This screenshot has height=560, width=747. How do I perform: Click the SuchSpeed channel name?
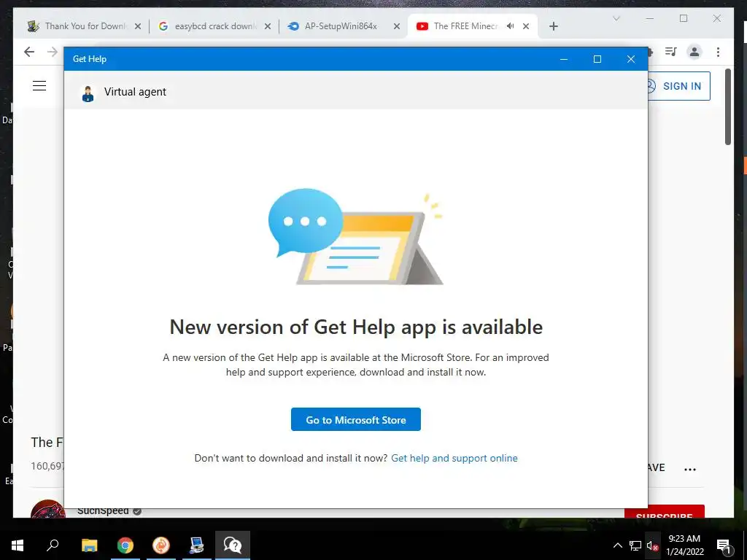pyautogui.click(x=103, y=511)
